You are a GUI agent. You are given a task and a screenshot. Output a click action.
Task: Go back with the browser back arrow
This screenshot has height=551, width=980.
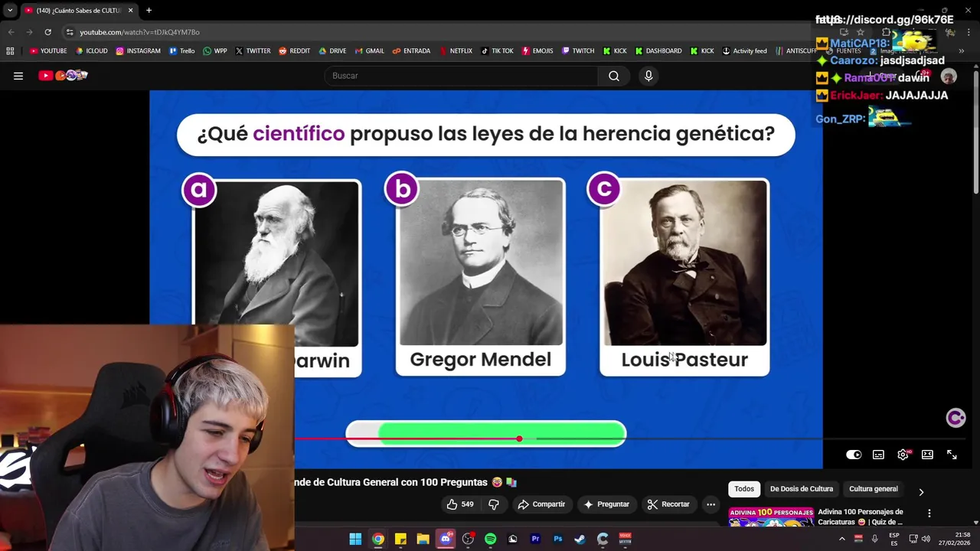11,32
